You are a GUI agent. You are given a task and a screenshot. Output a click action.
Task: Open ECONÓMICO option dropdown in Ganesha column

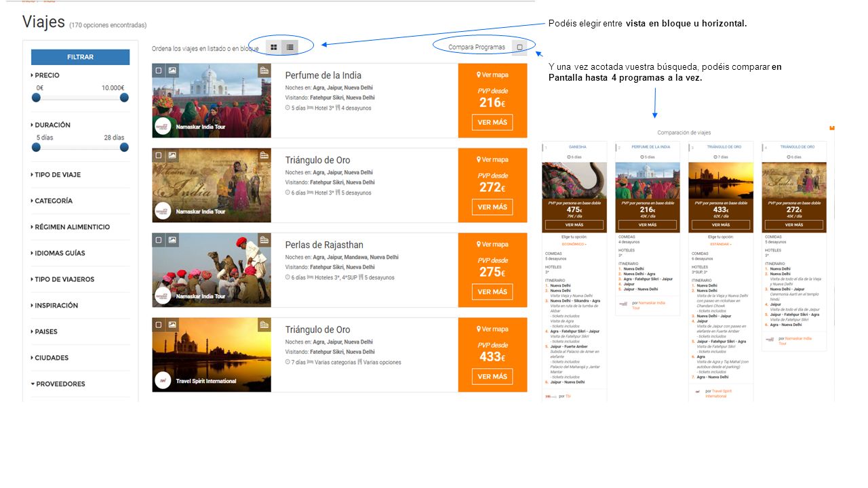(574, 243)
